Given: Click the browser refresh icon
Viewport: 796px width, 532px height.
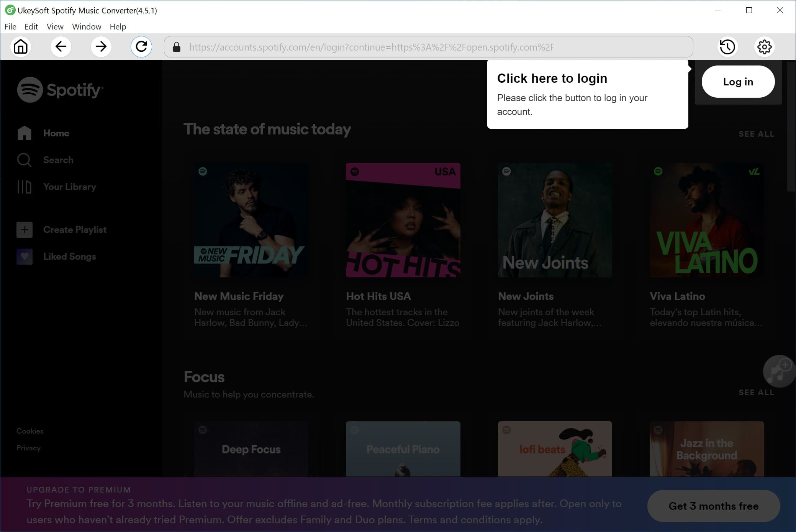Looking at the screenshot, I should click(142, 47).
